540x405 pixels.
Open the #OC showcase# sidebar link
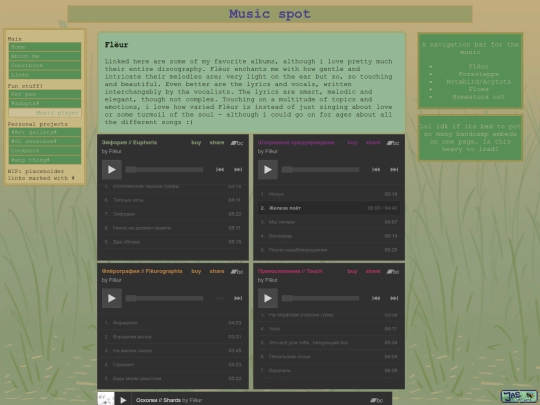click(45, 141)
